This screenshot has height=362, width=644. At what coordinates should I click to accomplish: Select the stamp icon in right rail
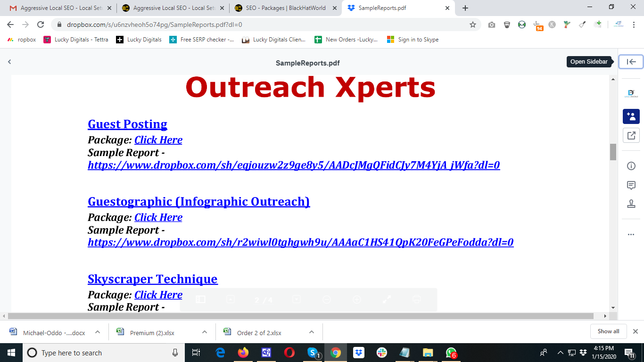coord(631,204)
